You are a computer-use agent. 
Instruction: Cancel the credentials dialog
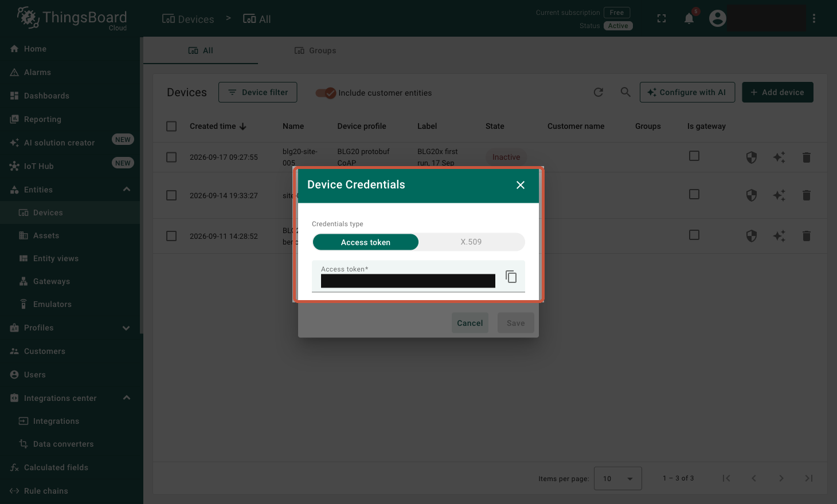coord(470,323)
